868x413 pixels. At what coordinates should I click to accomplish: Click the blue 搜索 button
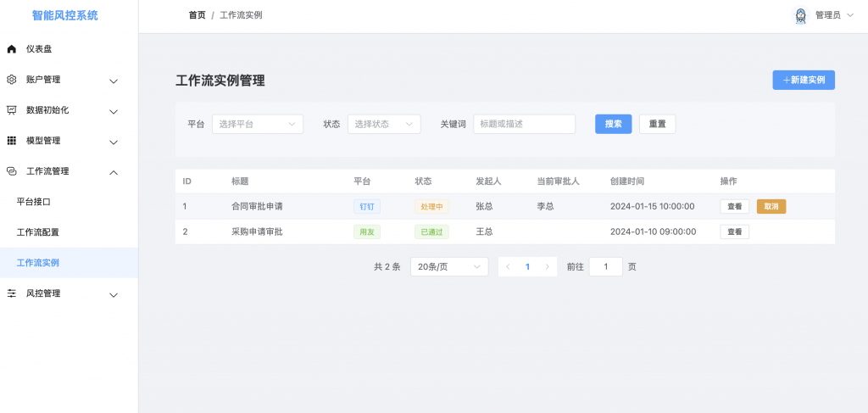pyautogui.click(x=614, y=124)
